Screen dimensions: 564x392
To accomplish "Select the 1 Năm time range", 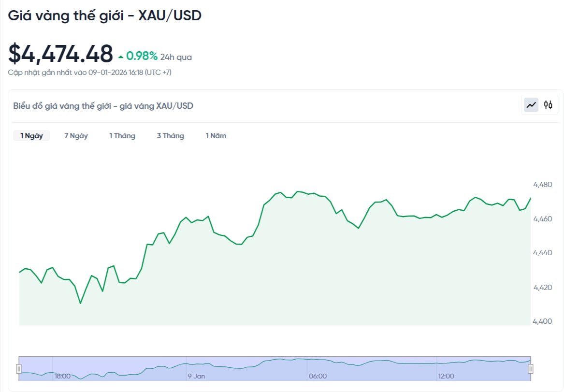I will (216, 136).
